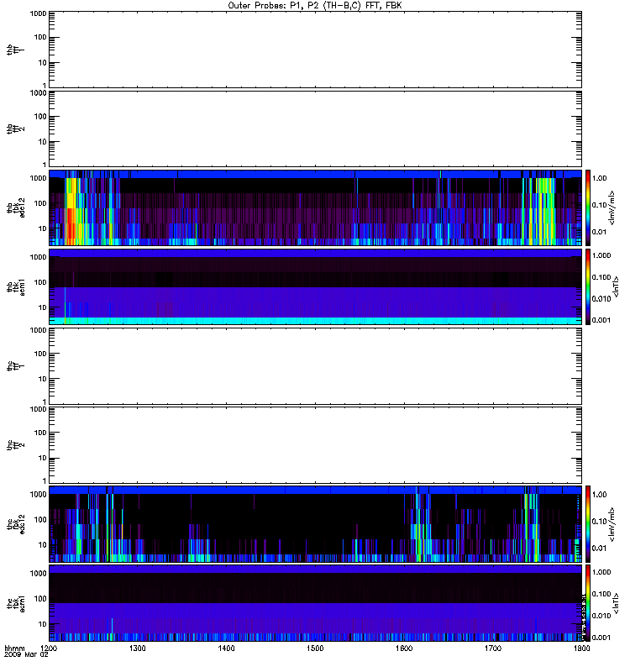Click the empty thc FFT 2 plot panel
Image resolution: width=630 pixels, height=672 pixels.
316,445
